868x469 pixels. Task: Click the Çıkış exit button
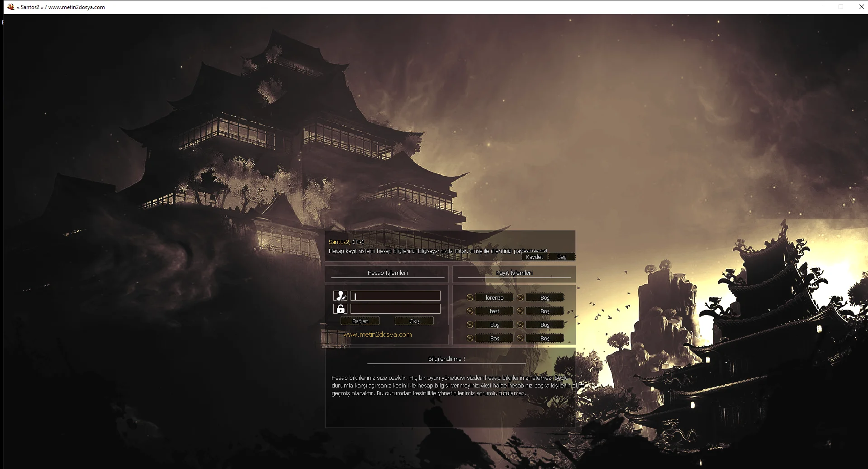click(x=414, y=321)
